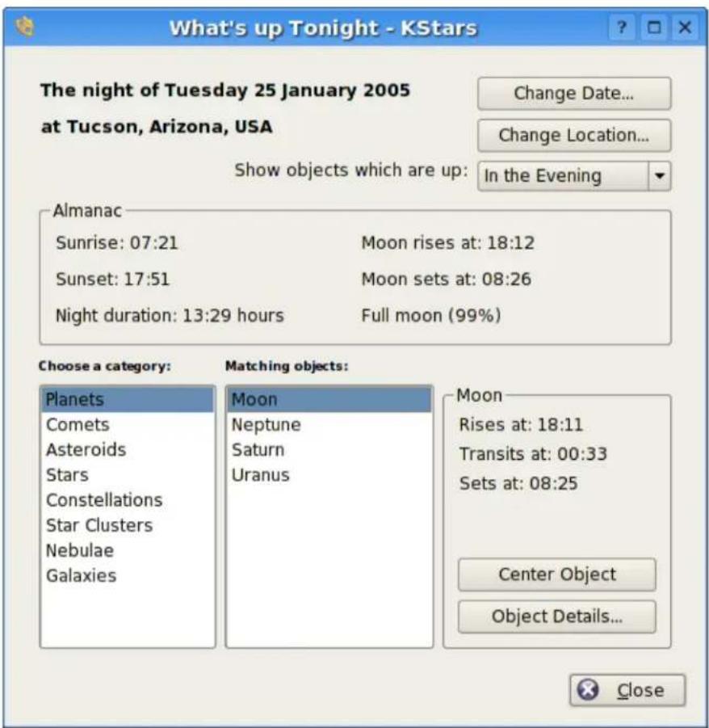The image size is (709, 728).
Task: Click the 'Show objects which are up:' label
Action: click(x=351, y=170)
